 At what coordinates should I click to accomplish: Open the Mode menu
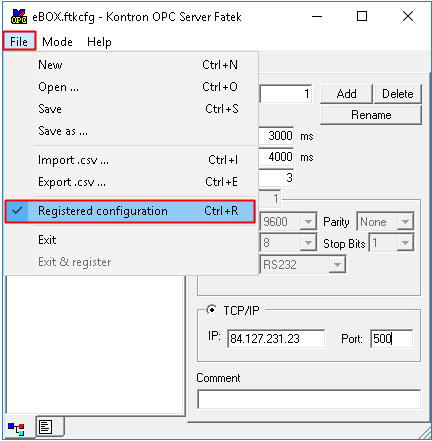(x=57, y=42)
